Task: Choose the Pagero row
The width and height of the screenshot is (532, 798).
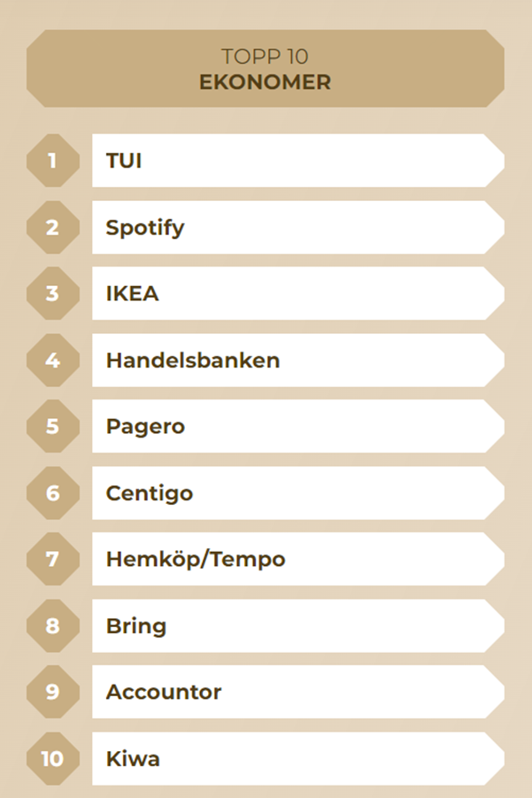Action: pos(298,427)
